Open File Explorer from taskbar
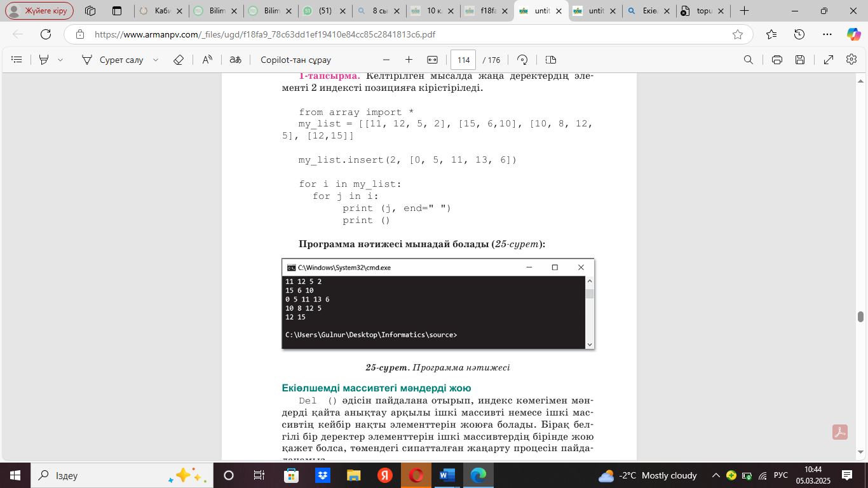Image resolution: width=868 pixels, height=488 pixels. (x=353, y=475)
